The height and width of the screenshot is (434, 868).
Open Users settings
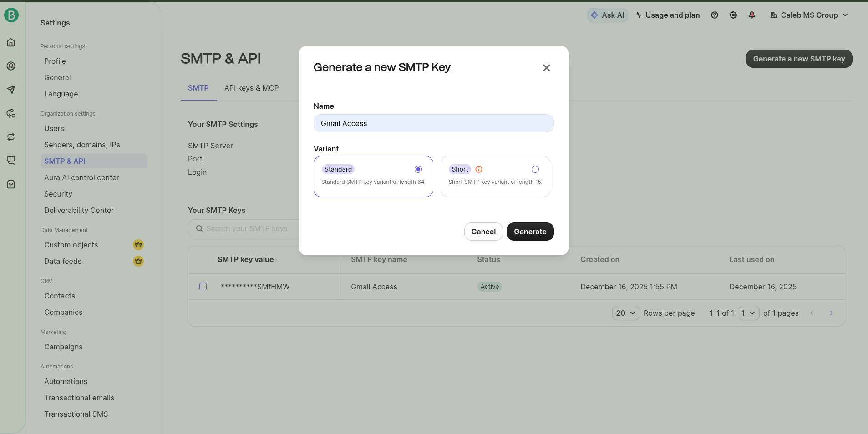[x=54, y=128]
